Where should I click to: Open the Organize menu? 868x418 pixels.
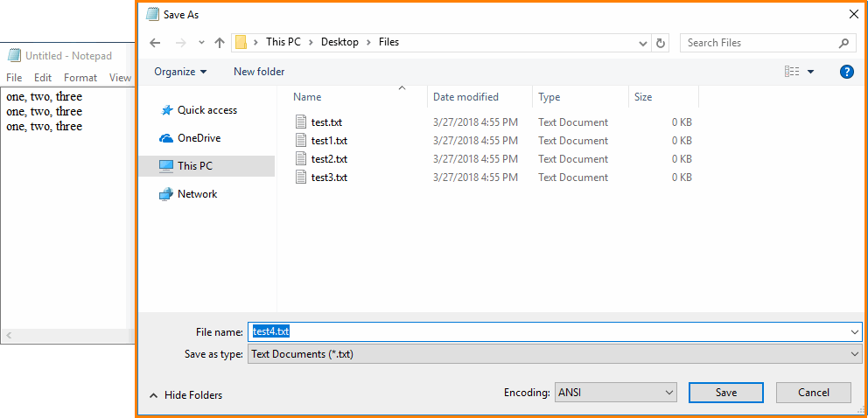[180, 72]
